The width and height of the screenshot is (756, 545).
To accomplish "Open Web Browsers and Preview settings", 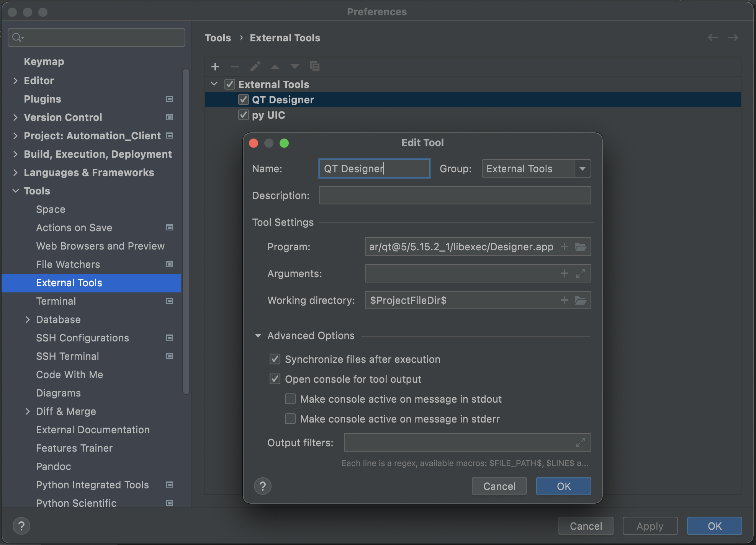I will pos(100,246).
